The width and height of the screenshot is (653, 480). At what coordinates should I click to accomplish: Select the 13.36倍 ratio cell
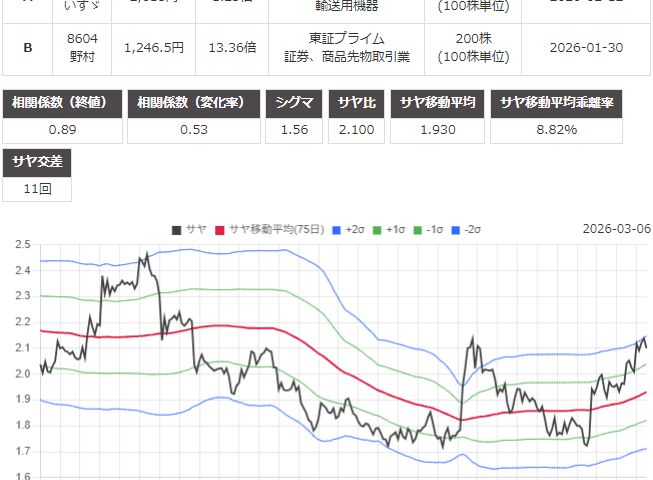point(226,47)
